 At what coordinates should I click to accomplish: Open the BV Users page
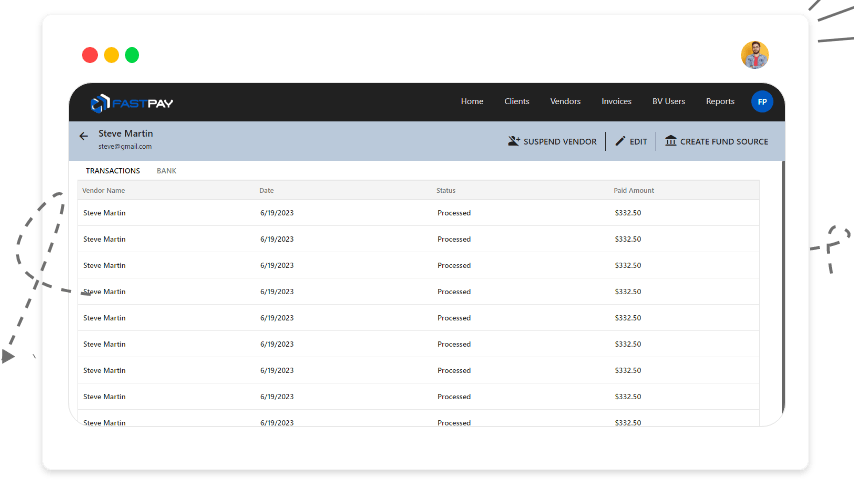pyautogui.click(x=669, y=102)
